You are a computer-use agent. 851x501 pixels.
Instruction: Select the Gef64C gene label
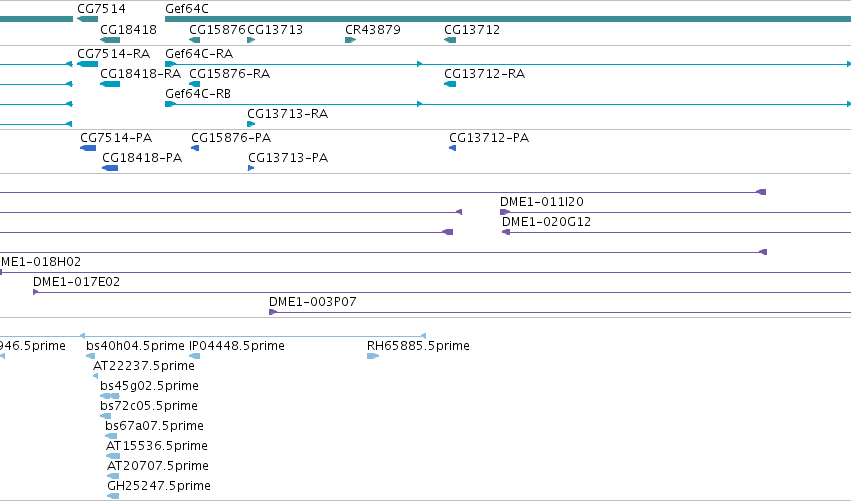pos(187,9)
